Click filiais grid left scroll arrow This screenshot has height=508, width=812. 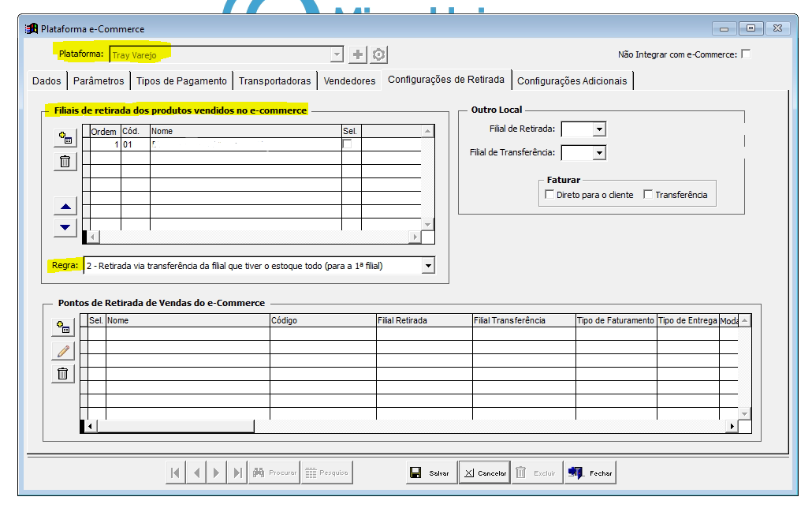coord(93,237)
